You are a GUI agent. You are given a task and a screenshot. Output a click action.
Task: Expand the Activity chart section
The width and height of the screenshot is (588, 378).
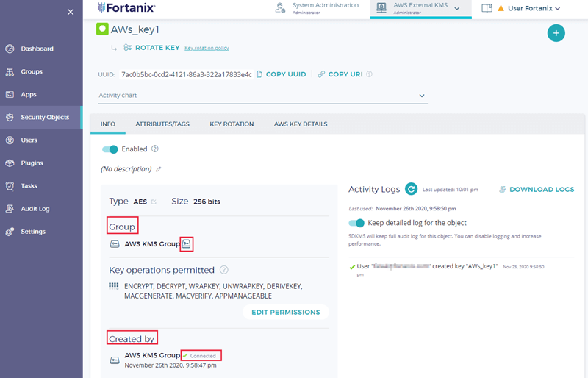click(262, 96)
